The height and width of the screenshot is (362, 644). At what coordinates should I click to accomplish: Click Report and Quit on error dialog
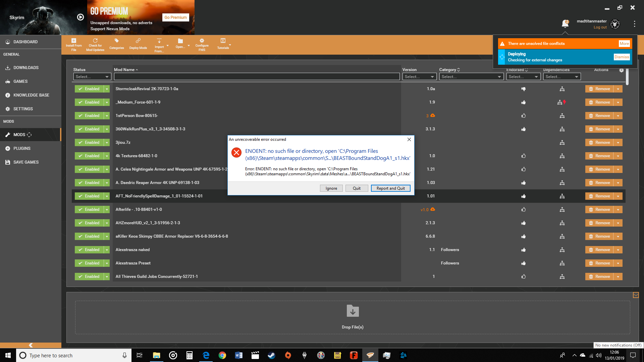(x=390, y=188)
